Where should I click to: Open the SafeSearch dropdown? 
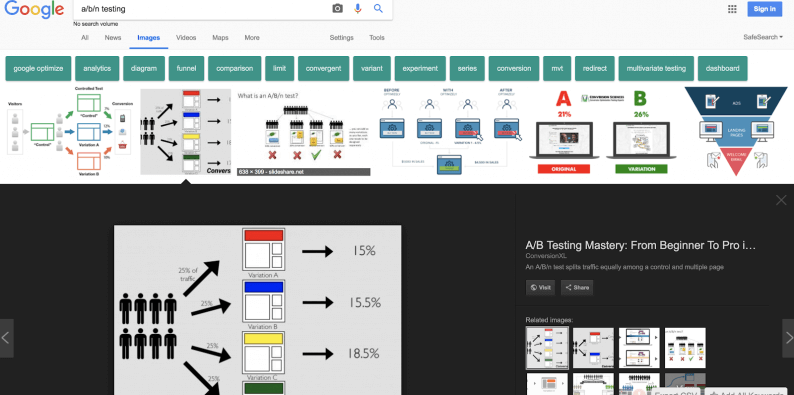coord(763,37)
